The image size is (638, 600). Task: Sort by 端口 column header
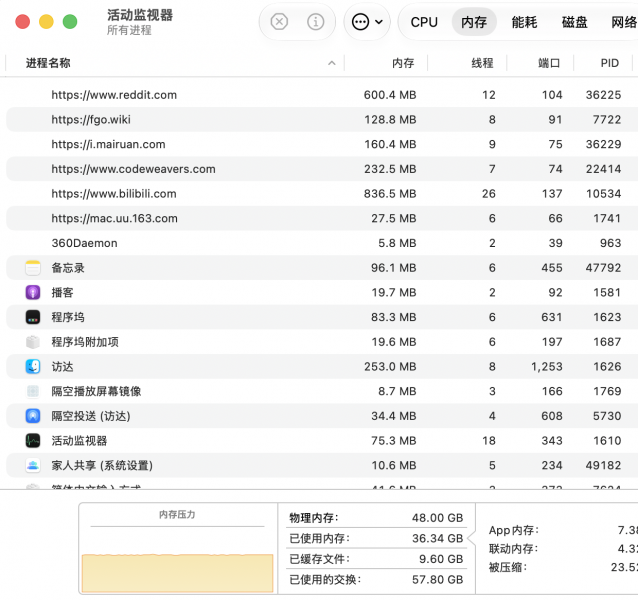click(549, 63)
